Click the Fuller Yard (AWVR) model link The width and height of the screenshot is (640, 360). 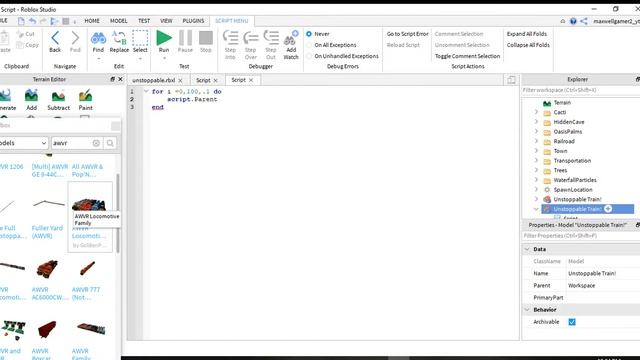click(47, 232)
